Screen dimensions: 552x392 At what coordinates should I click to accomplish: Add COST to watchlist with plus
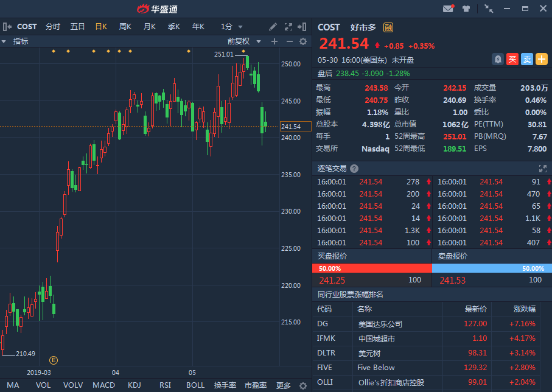pyautogui.click(x=542, y=59)
